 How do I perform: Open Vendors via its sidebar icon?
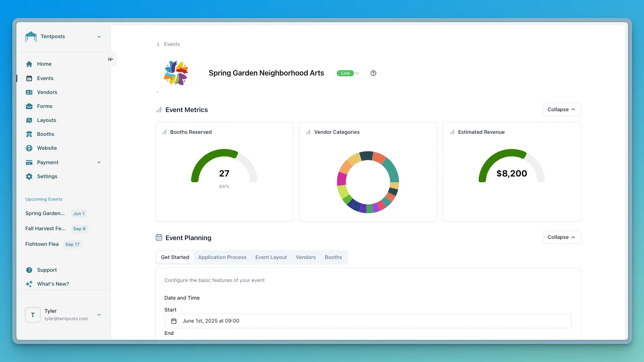click(x=29, y=92)
